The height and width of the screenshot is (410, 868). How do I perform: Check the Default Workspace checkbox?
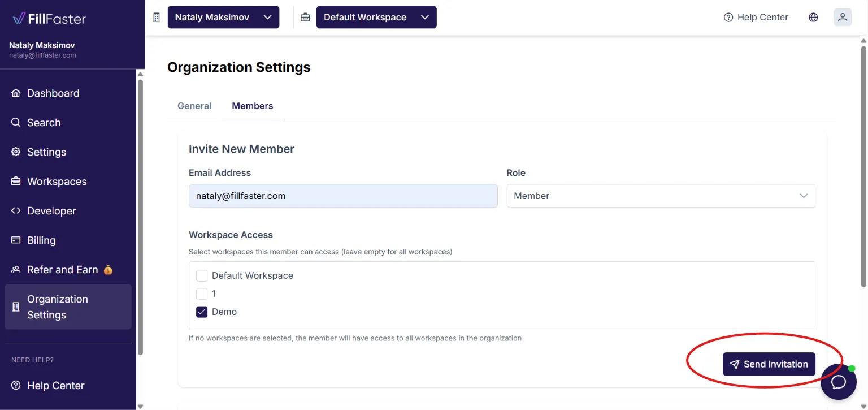click(x=202, y=276)
